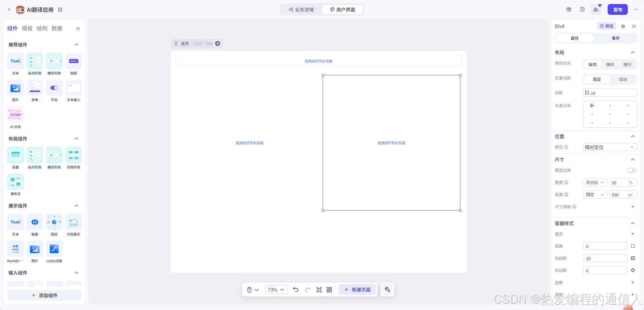Viewport: 644px width, 310px height.
Task: Pick the 容器 layout component
Action: coord(15,158)
